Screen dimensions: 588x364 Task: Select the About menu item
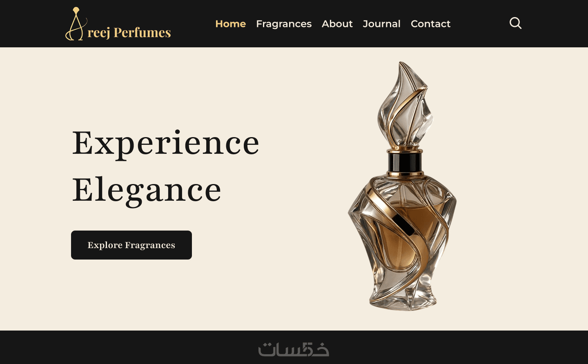337,24
